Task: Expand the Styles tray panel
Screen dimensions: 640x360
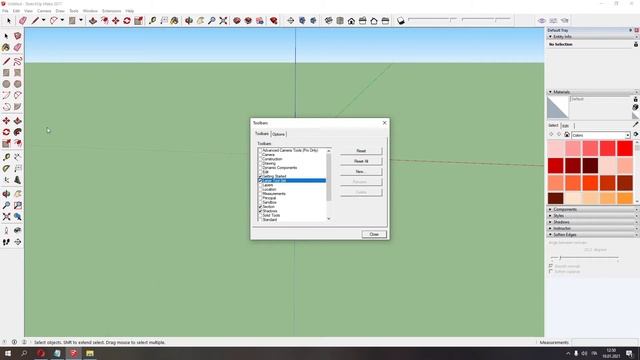Action: (592, 216)
